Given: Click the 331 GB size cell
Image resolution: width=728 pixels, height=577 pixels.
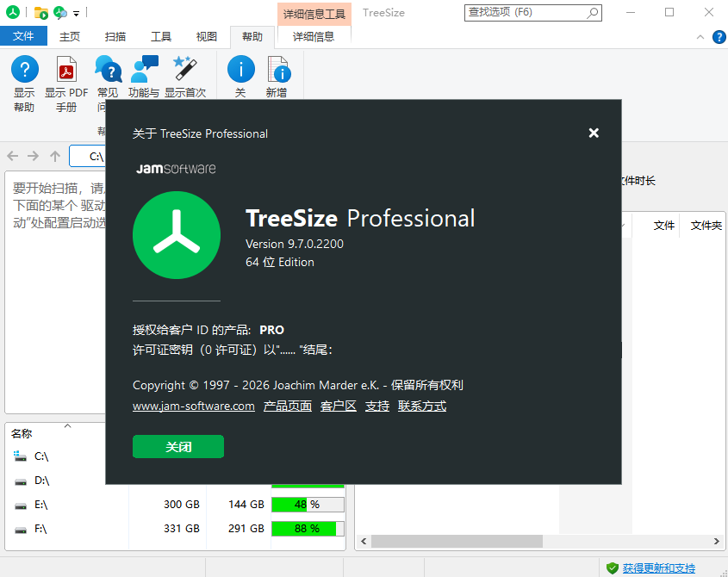Looking at the screenshot, I should 182,529.
